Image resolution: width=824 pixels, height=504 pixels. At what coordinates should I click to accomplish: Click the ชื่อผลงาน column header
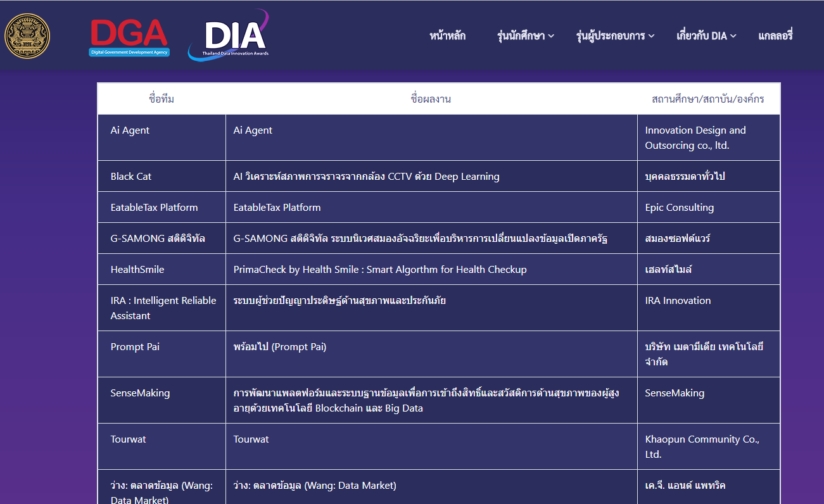(431, 99)
